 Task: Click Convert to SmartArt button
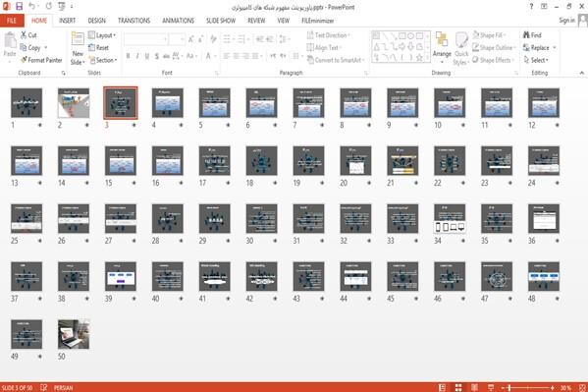pos(336,60)
